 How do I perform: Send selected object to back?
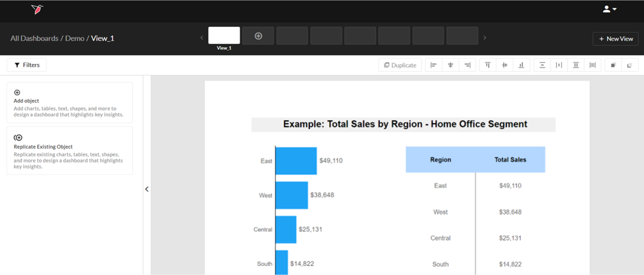click(630, 65)
